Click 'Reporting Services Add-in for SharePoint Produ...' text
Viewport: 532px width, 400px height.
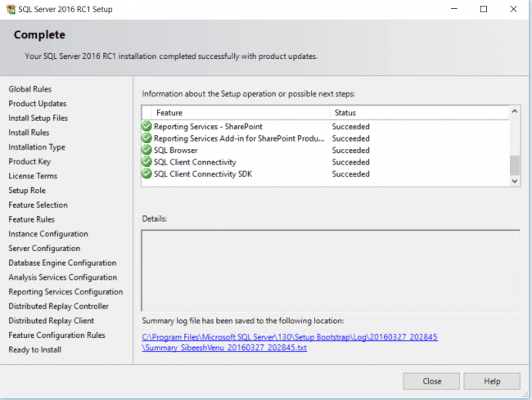click(239, 138)
